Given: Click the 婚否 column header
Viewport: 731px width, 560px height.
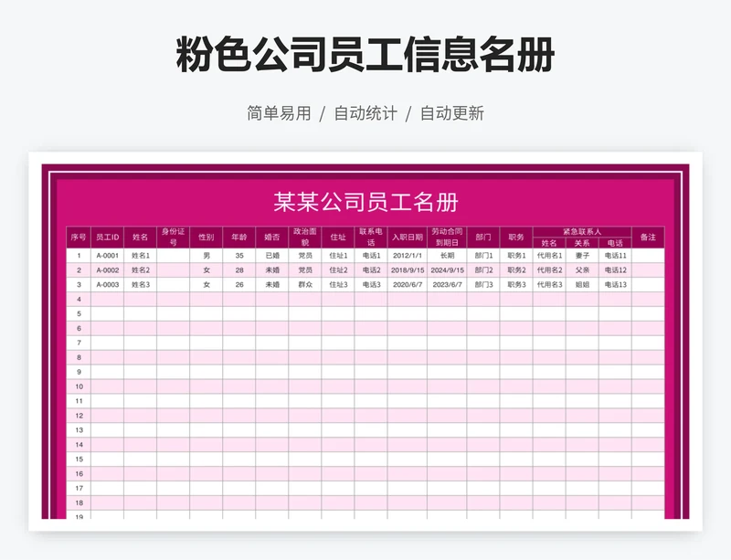Looking at the screenshot, I should (x=272, y=238).
